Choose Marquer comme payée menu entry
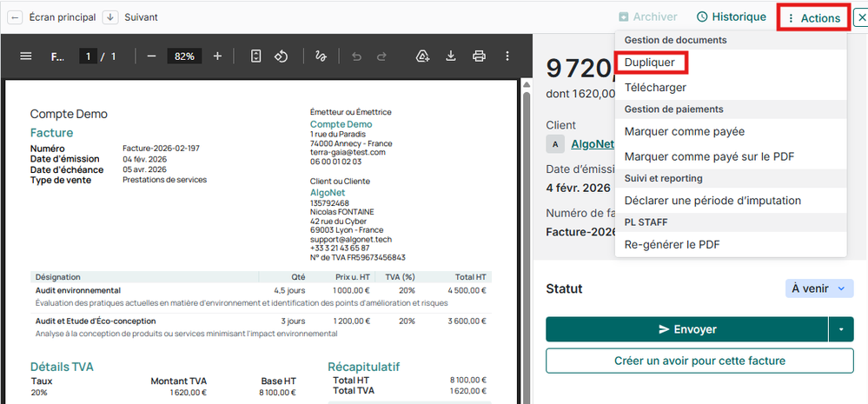 click(684, 131)
